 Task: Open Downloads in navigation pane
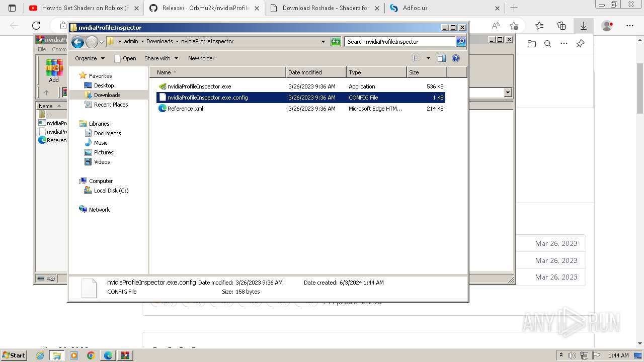[x=107, y=95]
